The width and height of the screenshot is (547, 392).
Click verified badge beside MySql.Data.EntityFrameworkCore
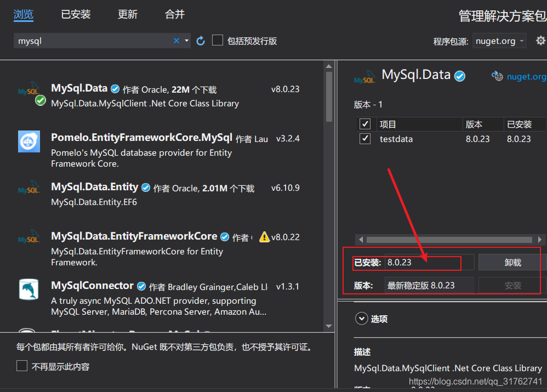pyautogui.click(x=225, y=237)
